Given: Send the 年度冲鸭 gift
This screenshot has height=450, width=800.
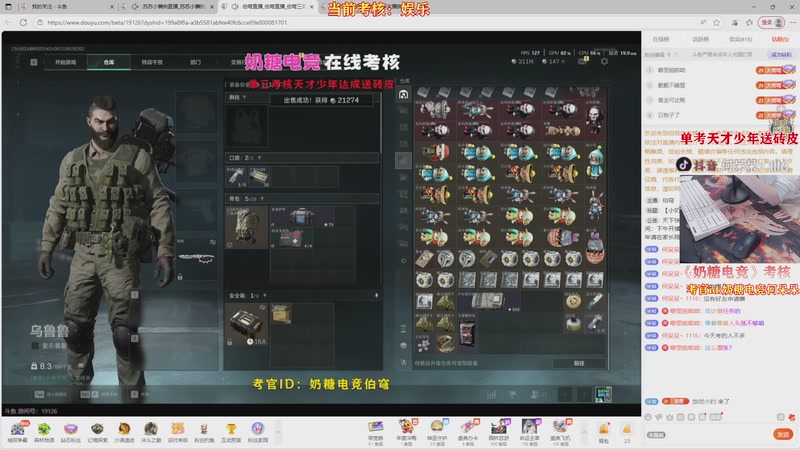Looking at the screenshot, I should tap(406, 432).
